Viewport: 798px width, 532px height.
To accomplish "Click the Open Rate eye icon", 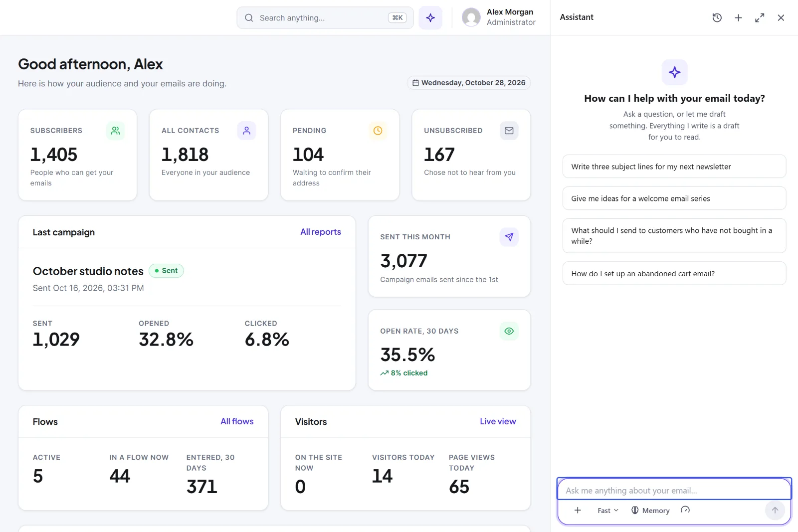I will click(509, 331).
